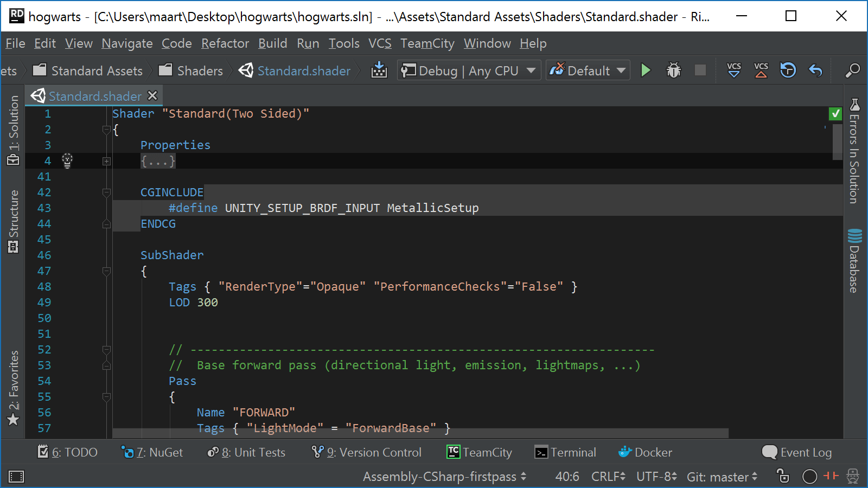Image resolution: width=868 pixels, height=488 pixels.
Task: Open the Navigate menu
Action: point(127,43)
